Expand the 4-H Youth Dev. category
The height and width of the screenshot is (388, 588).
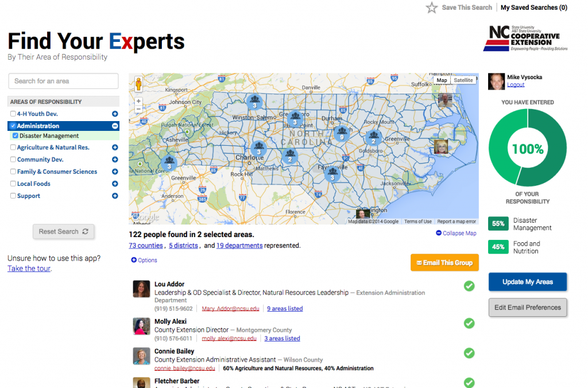[115, 114]
